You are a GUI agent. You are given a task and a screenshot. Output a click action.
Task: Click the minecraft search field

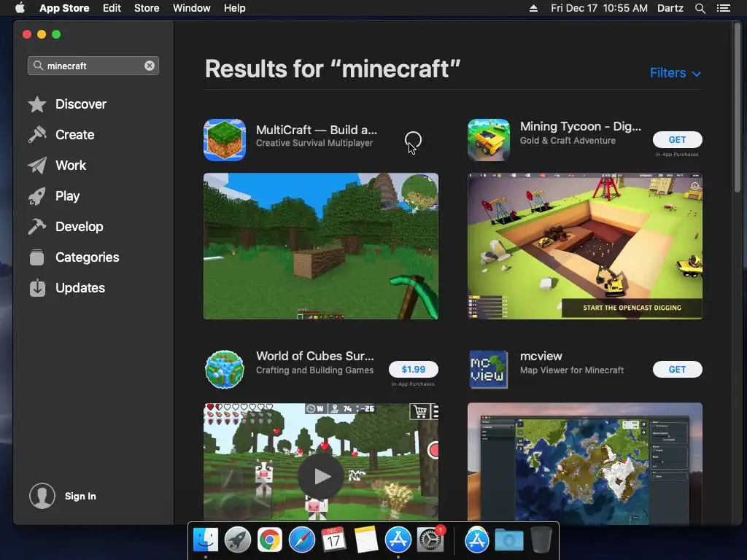[x=93, y=66]
